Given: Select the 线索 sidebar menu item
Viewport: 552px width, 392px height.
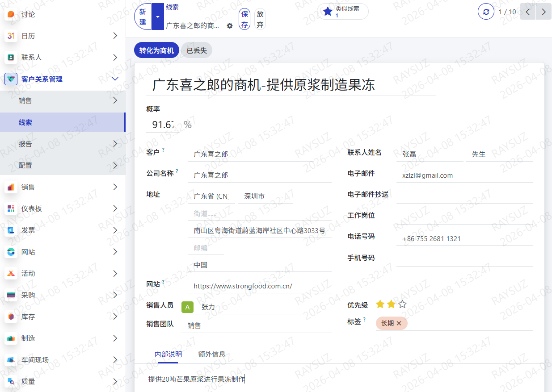Looking at the screenshot, I should 63,122.
